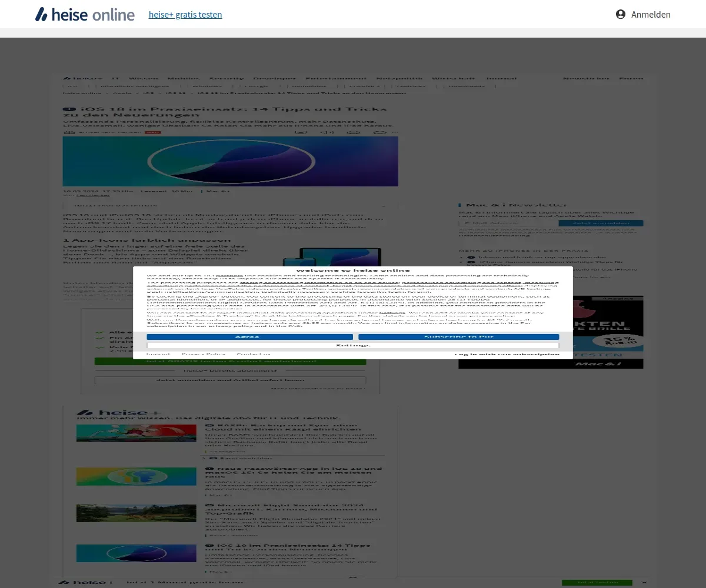Viewport: 706px width, 588px height.
Task: Open the Passwörter-App teaser thumbnail
Action: pyautogui.click(x=136, y=476)
